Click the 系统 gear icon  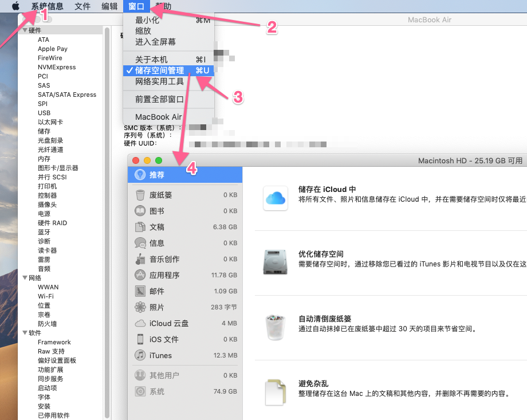point(140,391)
